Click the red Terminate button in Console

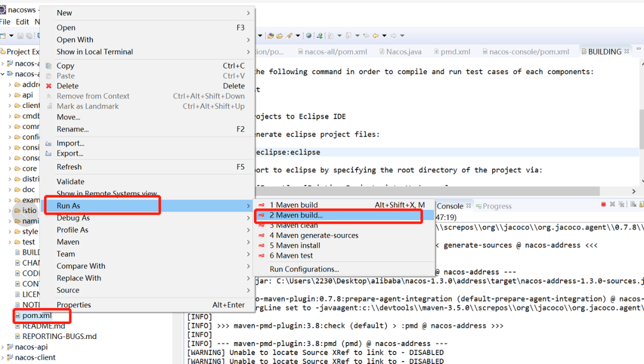click(x=603, y=204)
